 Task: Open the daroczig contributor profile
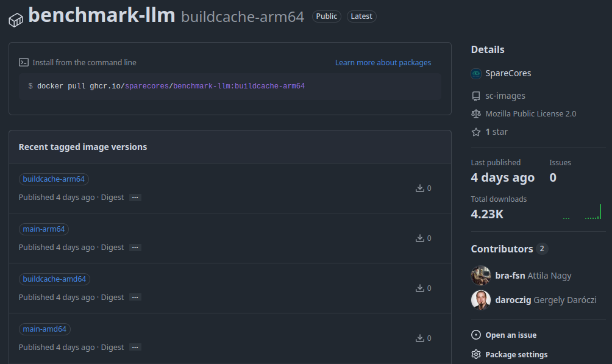coord(513,300)
